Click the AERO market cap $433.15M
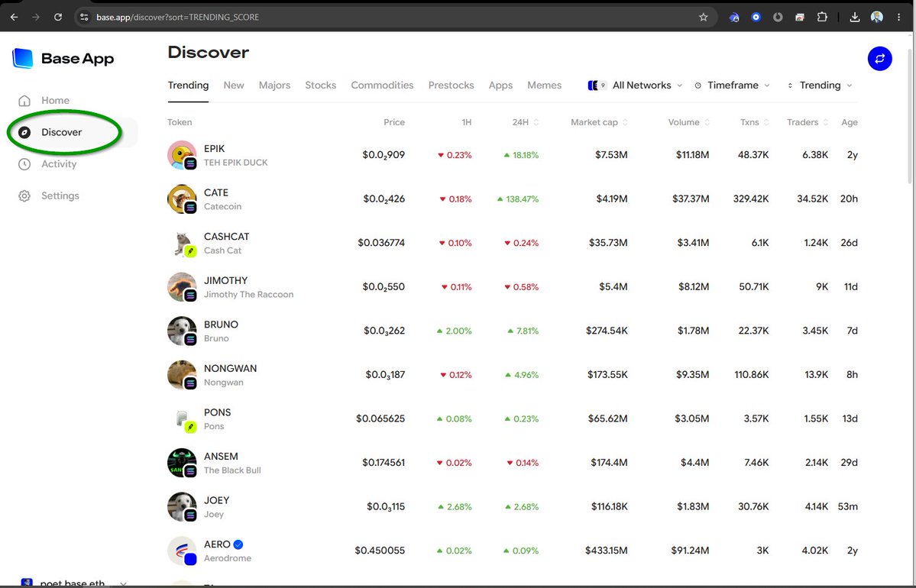 coord(607,551)
